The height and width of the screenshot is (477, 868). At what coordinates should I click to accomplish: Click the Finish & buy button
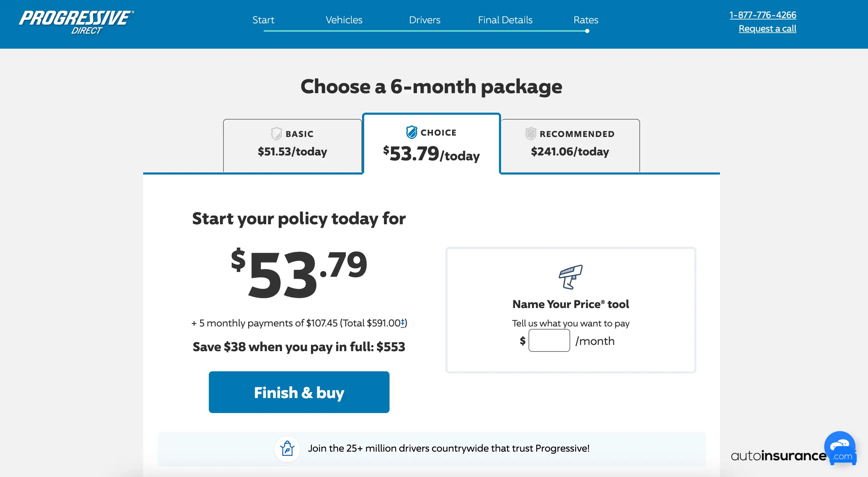299,392
